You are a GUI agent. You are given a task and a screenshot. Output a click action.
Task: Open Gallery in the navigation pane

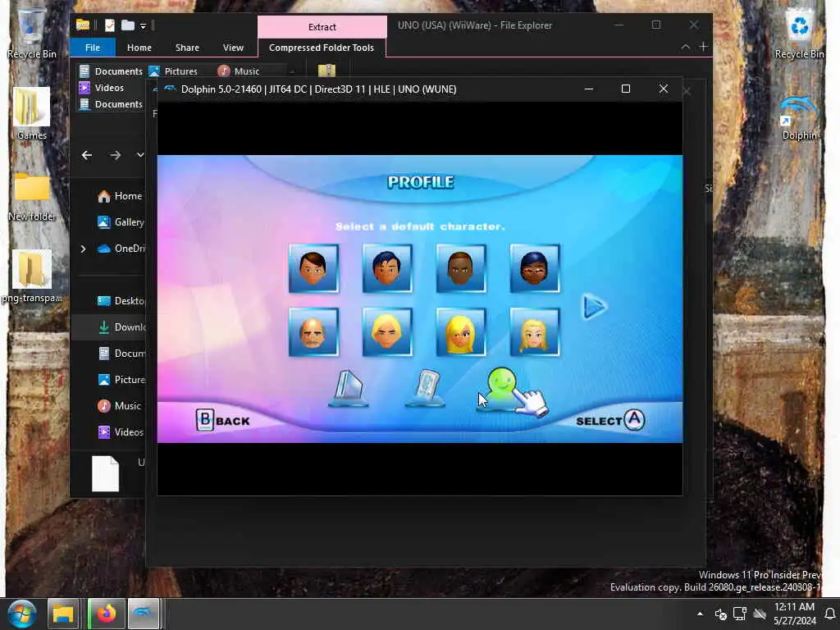121,221
